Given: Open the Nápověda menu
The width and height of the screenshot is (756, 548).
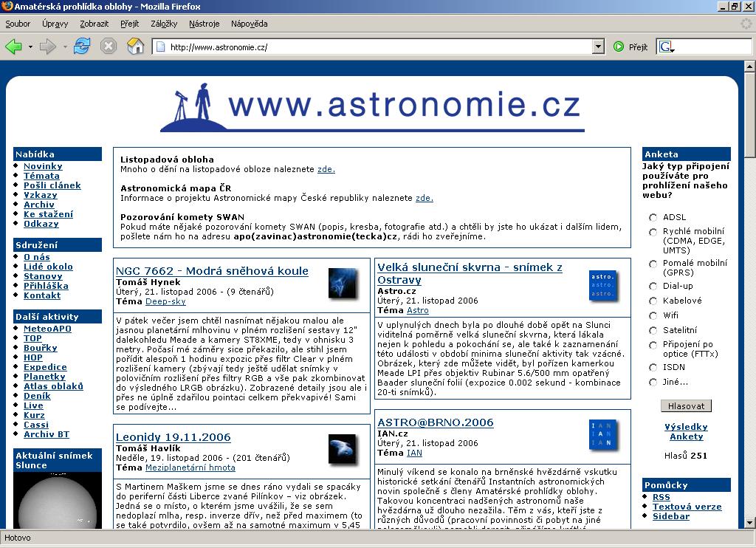Looking at the screenshot, I should pyautogui.click(x=249, y=24).
